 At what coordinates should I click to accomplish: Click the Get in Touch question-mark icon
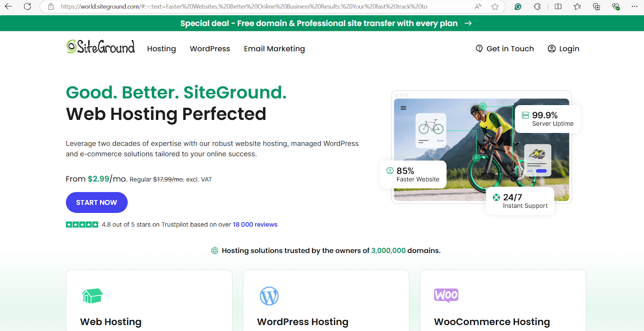(479, 49)
